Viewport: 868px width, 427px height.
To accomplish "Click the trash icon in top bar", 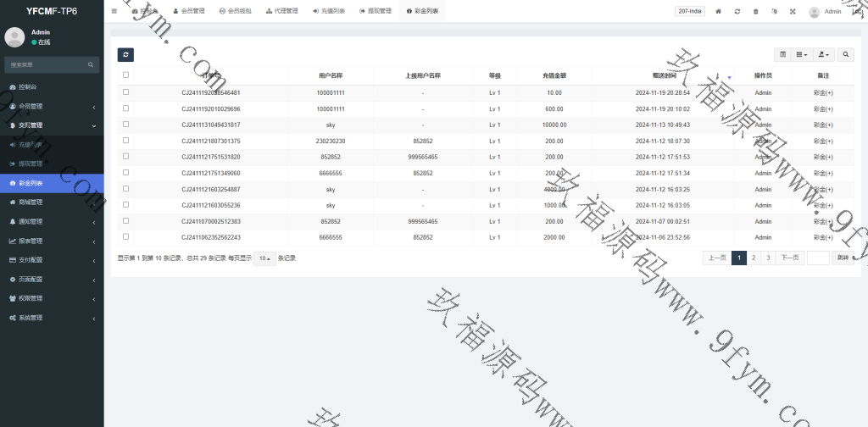I will (x=755, y=12).
